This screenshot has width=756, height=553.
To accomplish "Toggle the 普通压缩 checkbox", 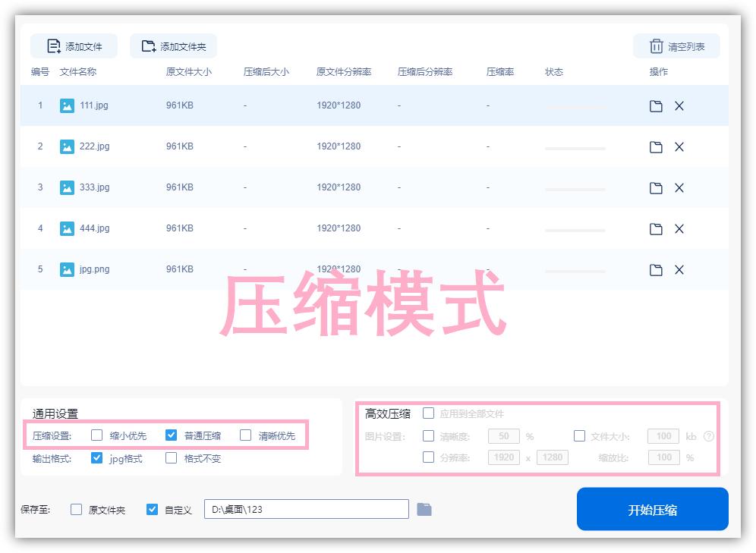I will tap(171, 435).
